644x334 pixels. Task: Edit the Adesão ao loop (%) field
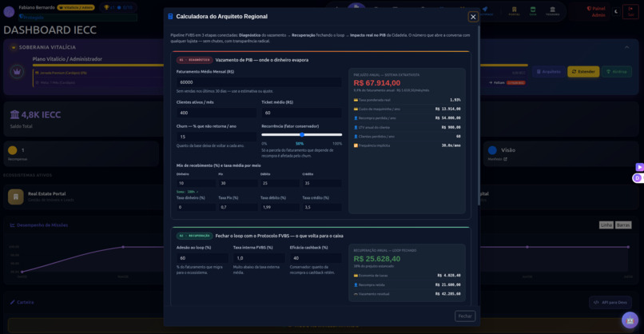pyautogui.click(x=202, y=258)
